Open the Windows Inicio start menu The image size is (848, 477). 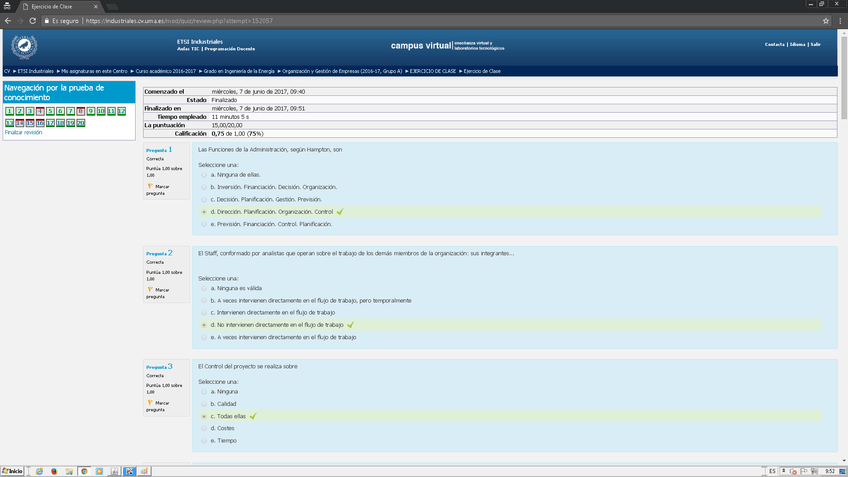13,470
